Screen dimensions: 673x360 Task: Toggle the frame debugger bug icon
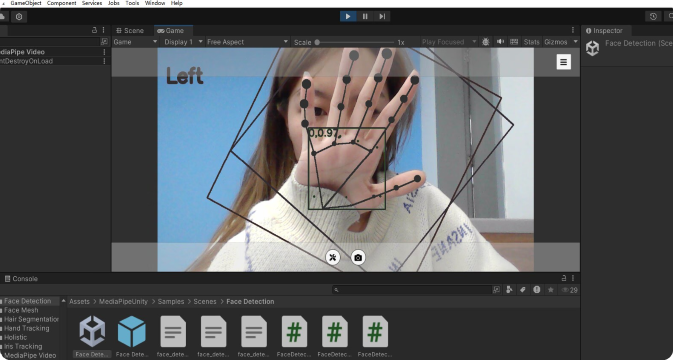pyautogui.click(x=486, y=42)
